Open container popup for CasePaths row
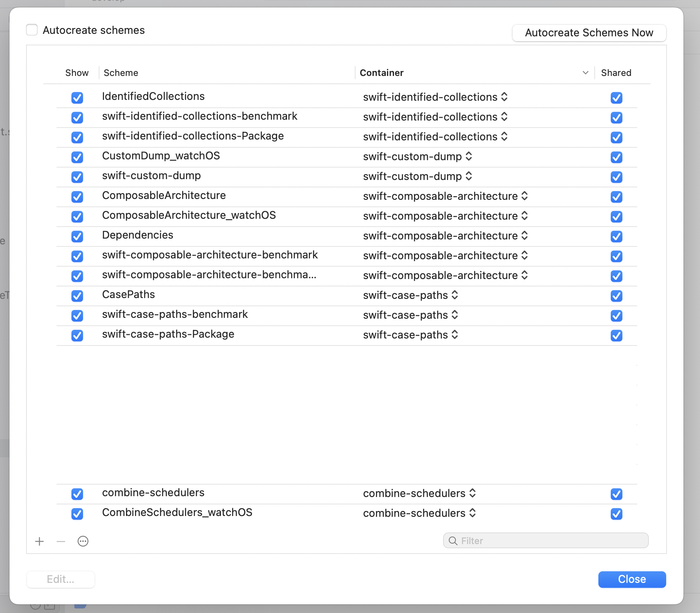 pos(411,295)
